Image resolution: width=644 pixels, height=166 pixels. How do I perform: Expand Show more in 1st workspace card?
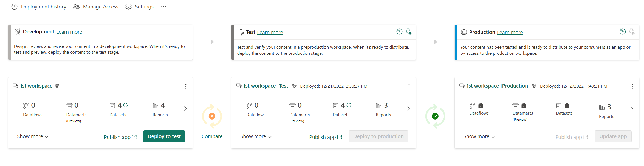click(x=33, y=136)
